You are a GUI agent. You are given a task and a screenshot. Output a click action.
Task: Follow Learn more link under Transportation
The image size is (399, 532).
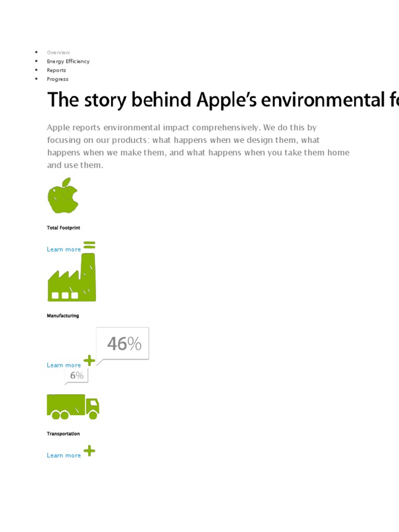64,456
